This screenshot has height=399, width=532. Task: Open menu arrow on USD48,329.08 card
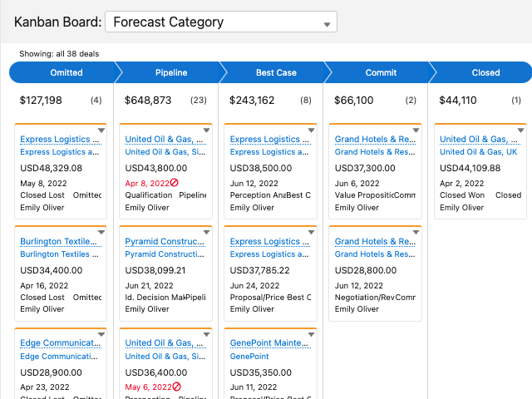coord(101,131)
